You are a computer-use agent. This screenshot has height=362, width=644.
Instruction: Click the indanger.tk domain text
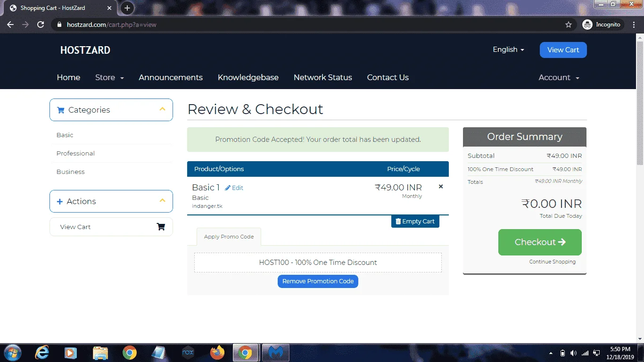pyautogui.click(x=207, y=206)
